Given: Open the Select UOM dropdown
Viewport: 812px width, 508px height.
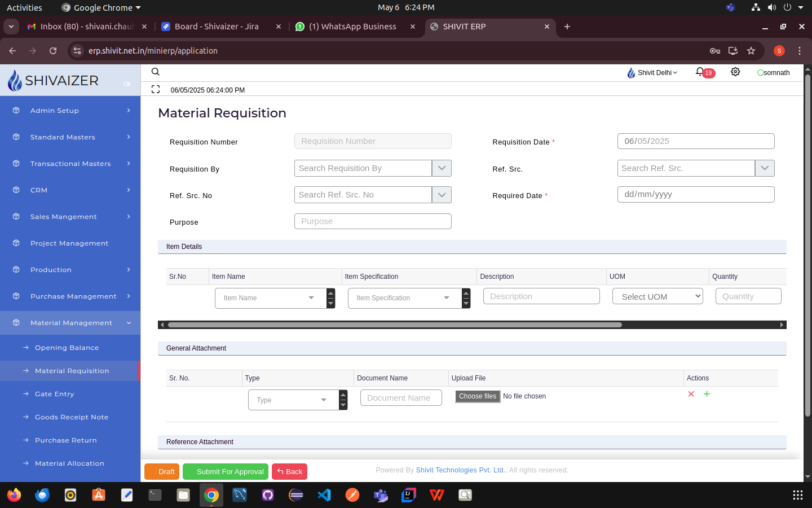Looking at the screenshot, I should tap(657, 296).
